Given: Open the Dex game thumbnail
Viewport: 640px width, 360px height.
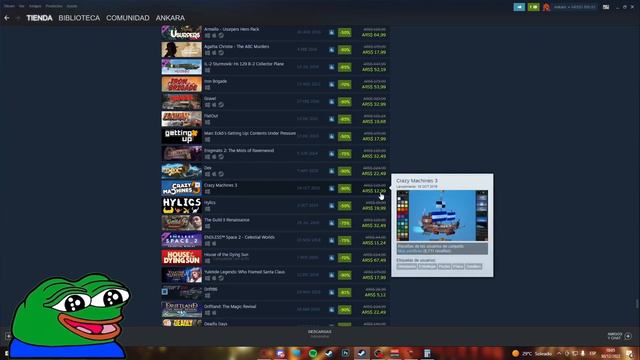Looking at the screenshot, I should (x=182, y=171).
